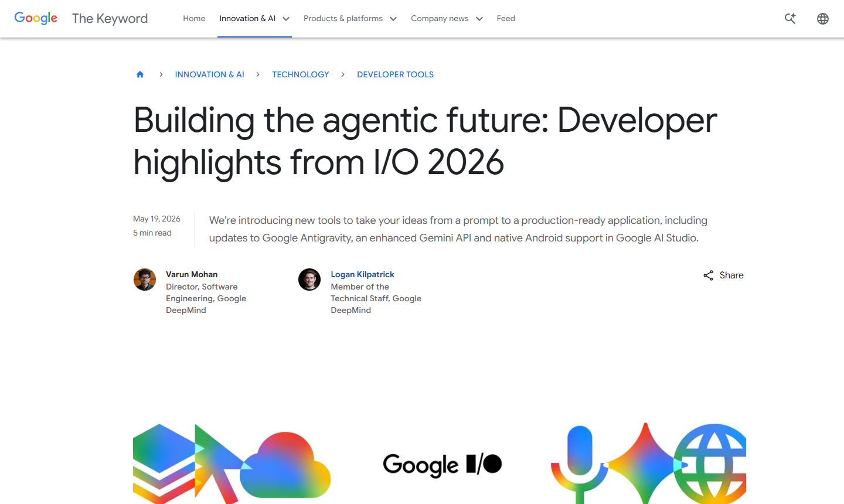
Task: Open the AI search icon
Action: 790,18
